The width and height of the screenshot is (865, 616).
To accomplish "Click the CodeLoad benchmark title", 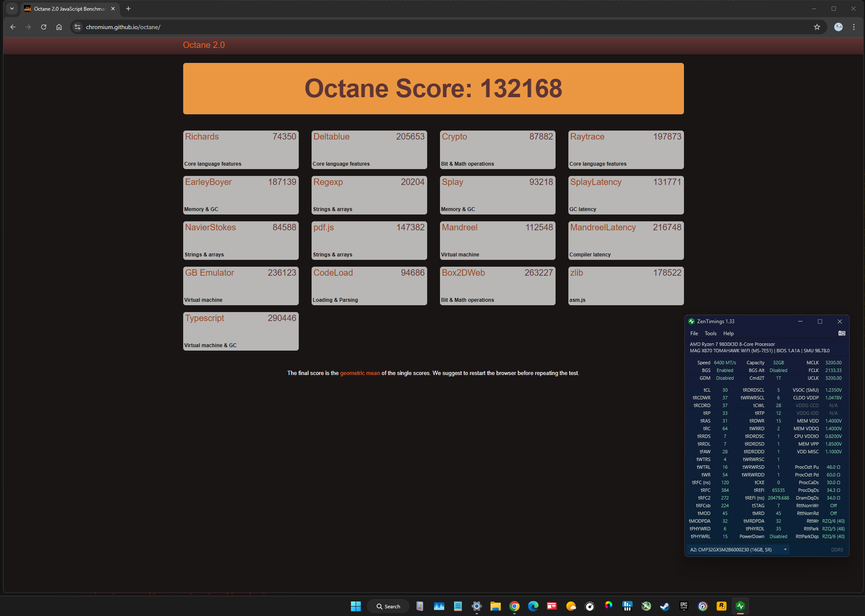I will click(x=333, y=273).
